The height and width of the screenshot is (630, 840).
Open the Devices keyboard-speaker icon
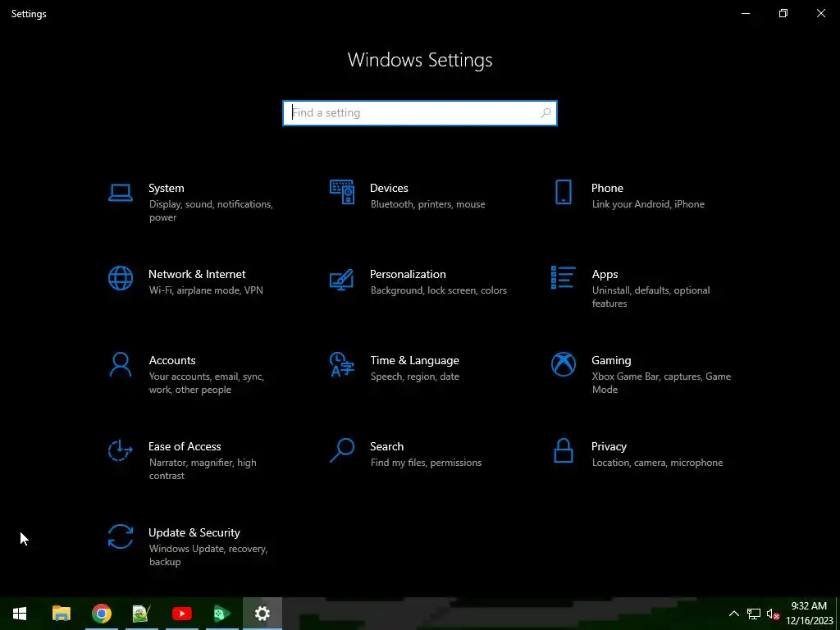tap(342, 192)
